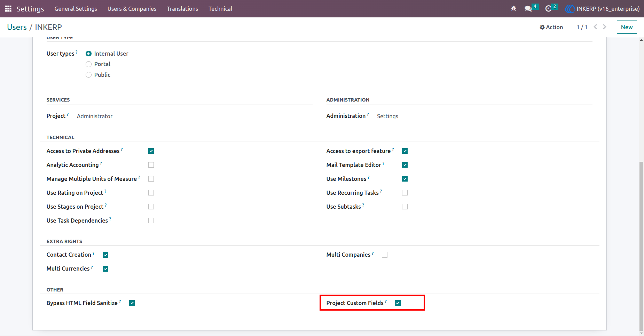Toggle Multi Currencies checkbox
The image size is (644, 336).
[x=105, y=269]
